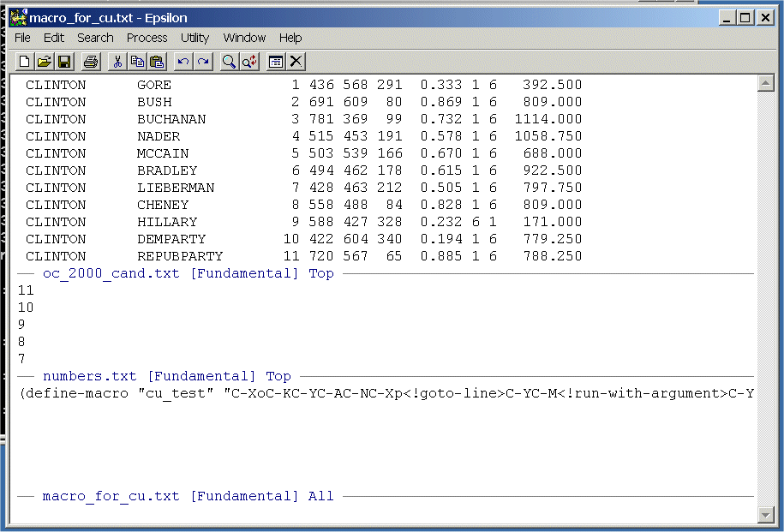Click the window list toolbar icon
Screen dimensions: 784x532
pyautogui.click(x=276, y=61)
